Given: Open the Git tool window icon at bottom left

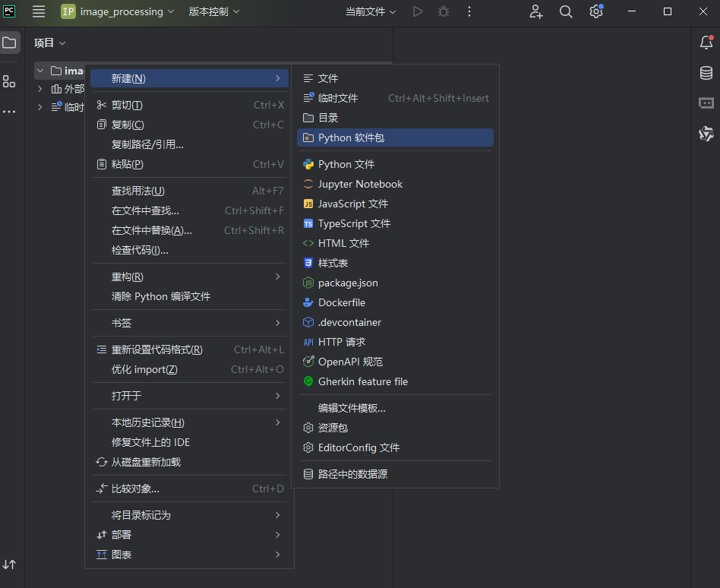Looking at the screenshot, I should [9, 564].
